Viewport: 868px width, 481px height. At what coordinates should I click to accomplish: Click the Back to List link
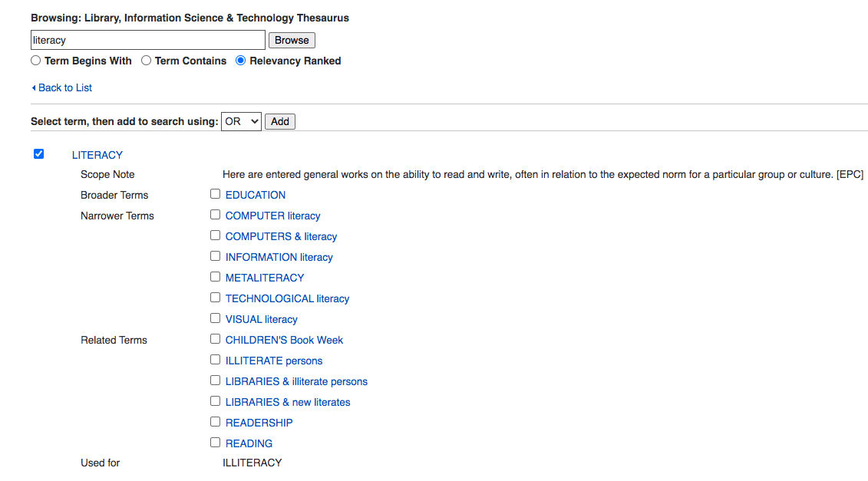[x=64, y=88]
